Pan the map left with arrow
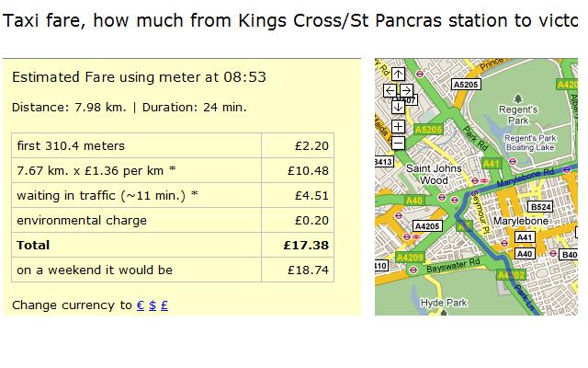 [x=390, y=90]
